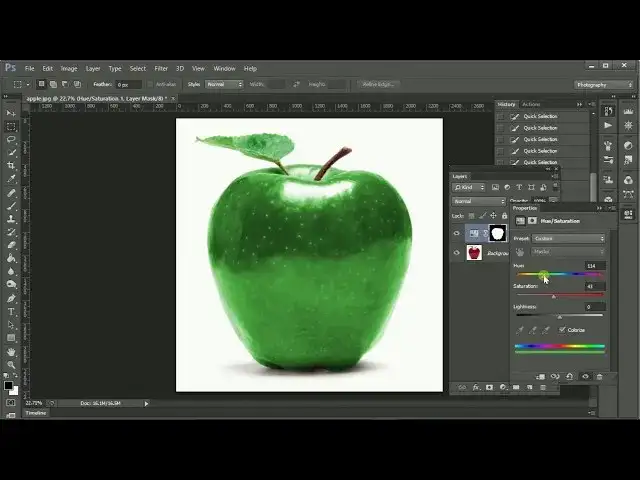Select the Move tool
Viewport: 640px width, 480px height.
[11, 113]
